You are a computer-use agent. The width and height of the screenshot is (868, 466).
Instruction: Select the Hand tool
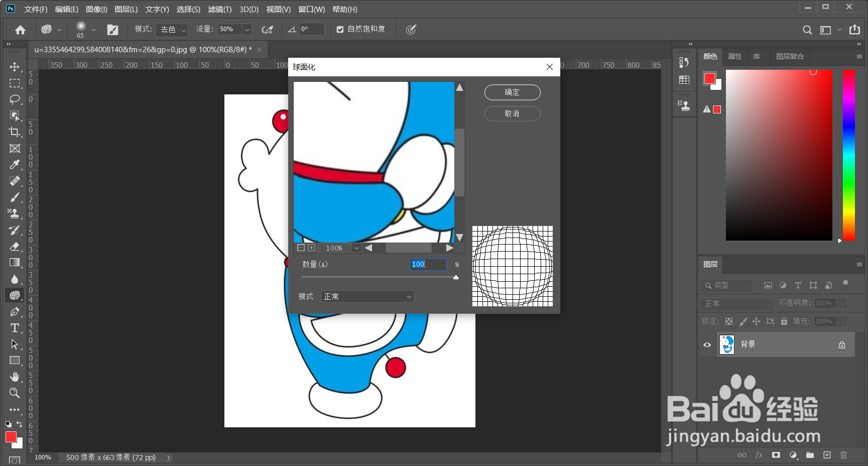(15, 377)
